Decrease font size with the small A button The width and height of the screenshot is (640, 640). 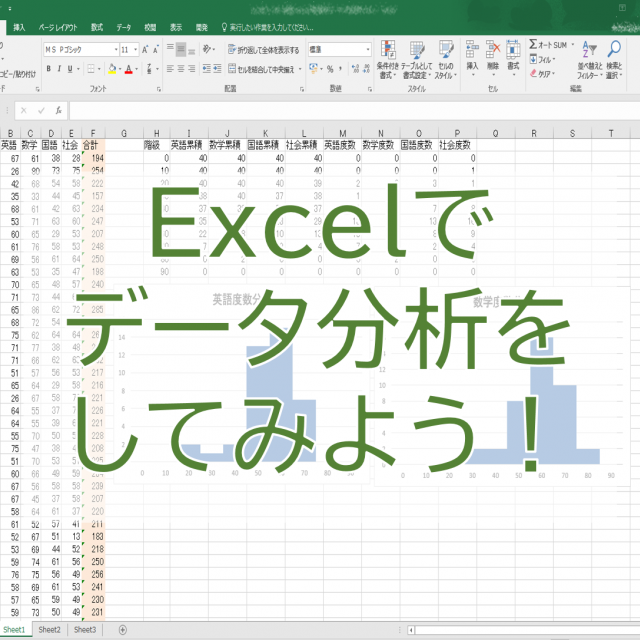[x=156, y=50]
